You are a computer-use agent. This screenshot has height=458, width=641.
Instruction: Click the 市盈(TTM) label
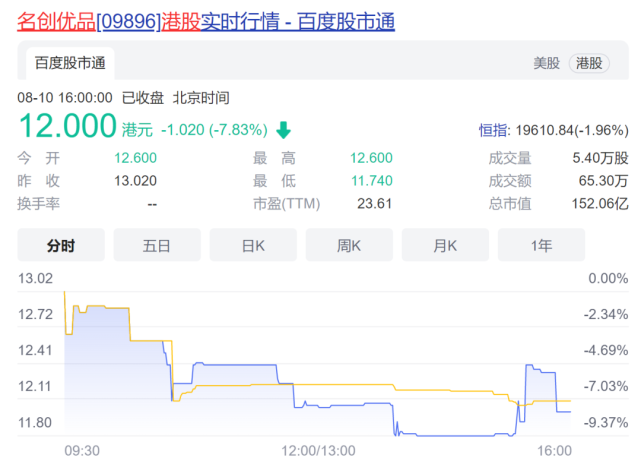(x=287, y=204)
